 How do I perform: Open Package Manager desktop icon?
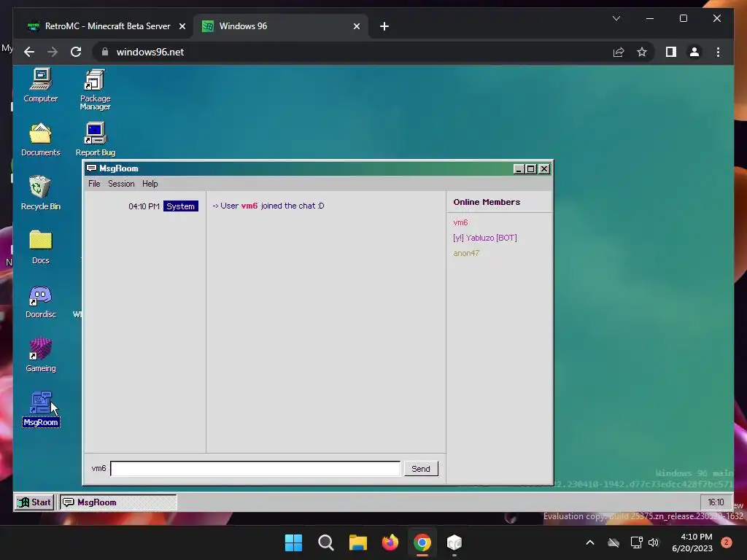95,90
